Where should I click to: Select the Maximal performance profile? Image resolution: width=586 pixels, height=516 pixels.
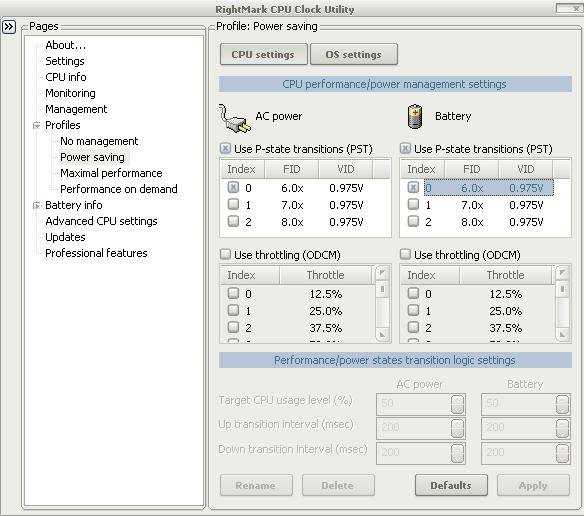[x=111, y=173]
